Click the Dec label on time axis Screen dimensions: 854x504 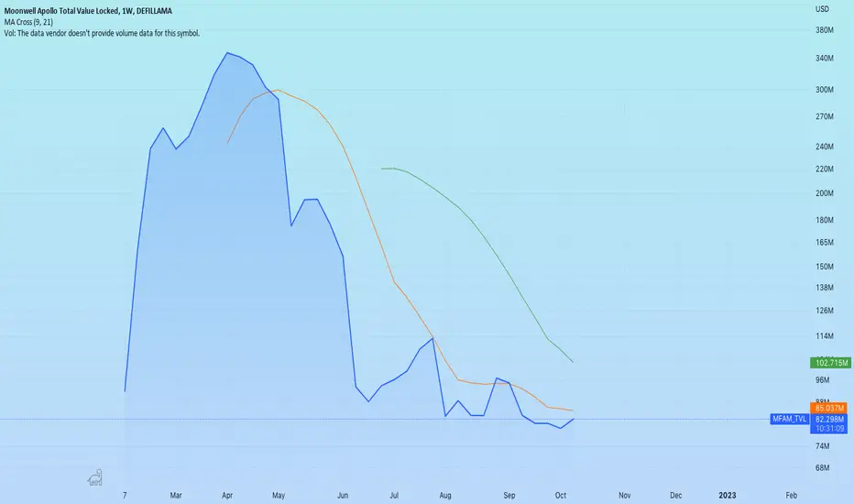[676, 495]
